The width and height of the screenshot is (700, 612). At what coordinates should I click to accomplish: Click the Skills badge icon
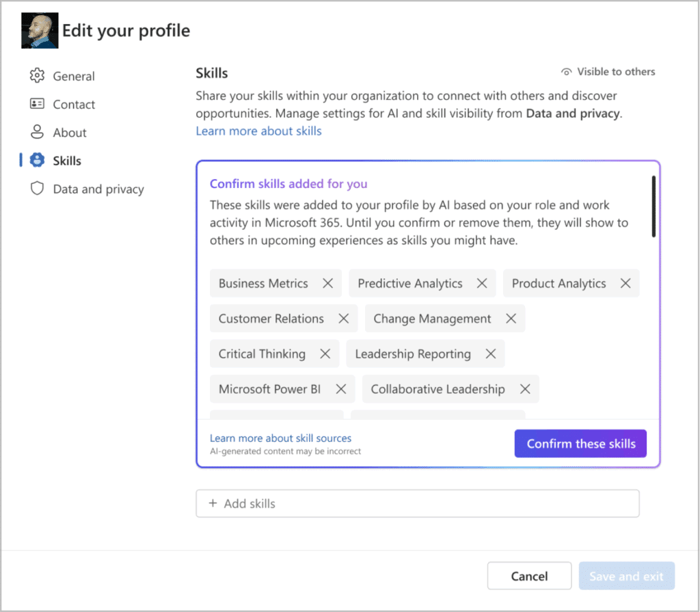pyautogui.click(x=37, y=160)
